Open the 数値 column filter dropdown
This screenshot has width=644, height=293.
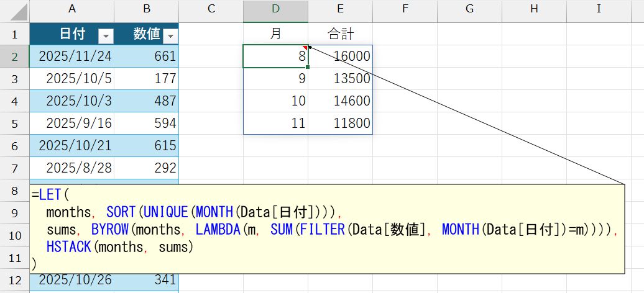171,37
